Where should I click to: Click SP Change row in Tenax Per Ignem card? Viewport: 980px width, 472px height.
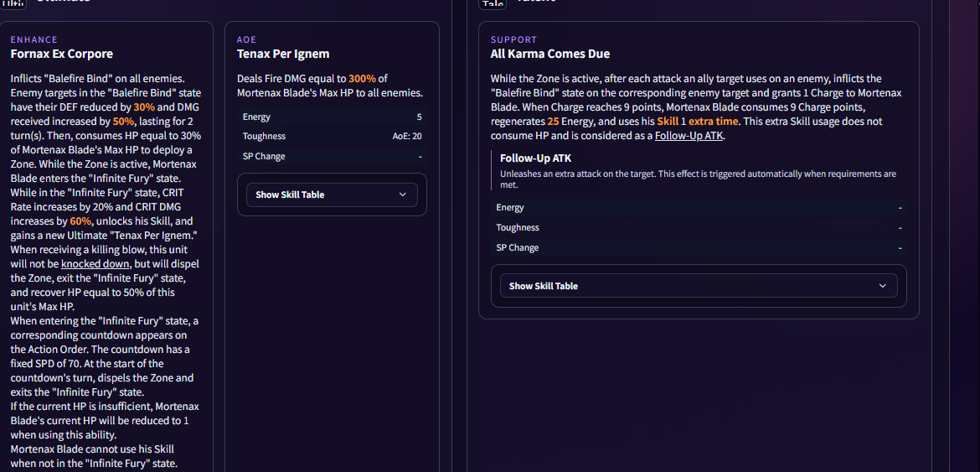coord(332,156)
